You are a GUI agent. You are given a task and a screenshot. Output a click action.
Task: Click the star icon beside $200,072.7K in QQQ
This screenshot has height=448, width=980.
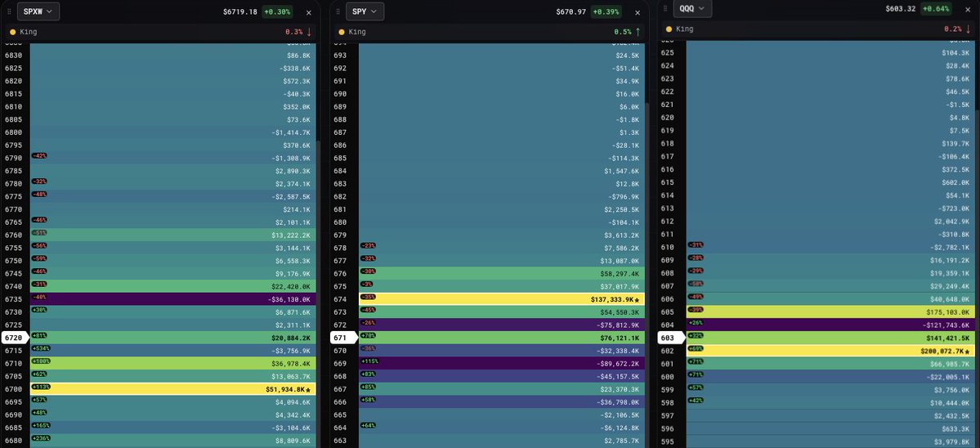coord(968,352)
